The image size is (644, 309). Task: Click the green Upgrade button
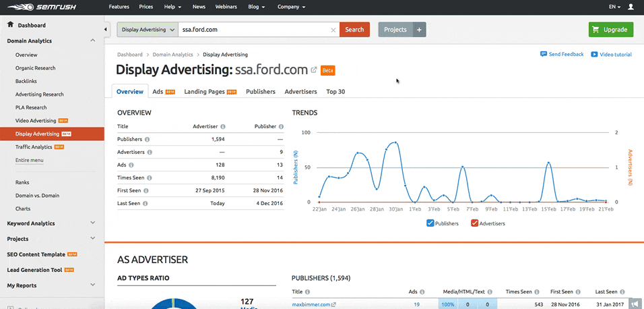(x=611, y=30)
